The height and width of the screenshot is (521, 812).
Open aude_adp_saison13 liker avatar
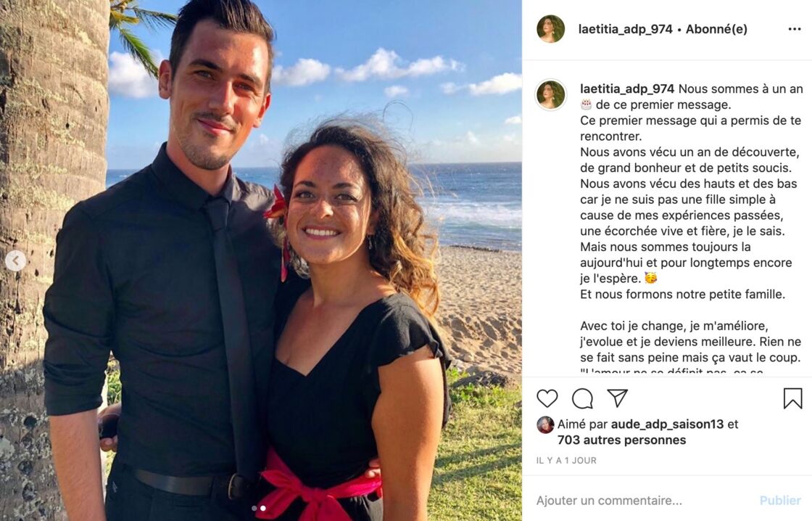(x=544, y=424)
